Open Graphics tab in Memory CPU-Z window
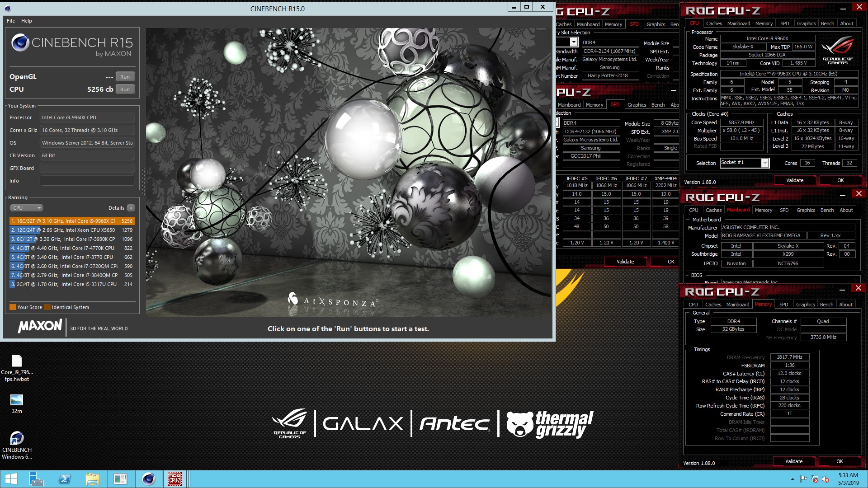The height and width of the screenshot is (488, 868). pyautogui.click(x=805, y=305)
